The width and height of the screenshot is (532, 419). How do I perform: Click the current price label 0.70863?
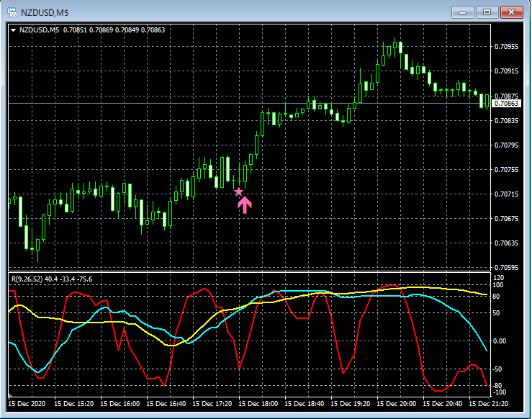(x=506, y=104)
